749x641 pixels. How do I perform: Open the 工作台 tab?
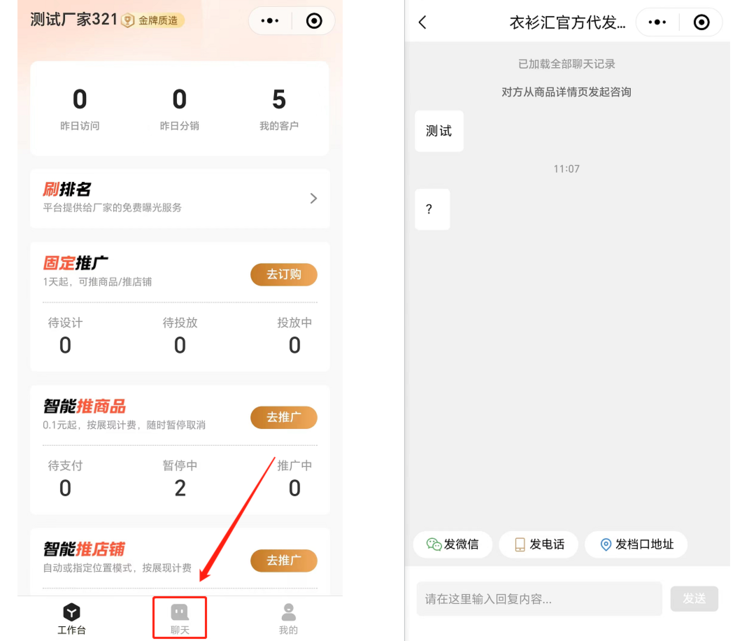72,619
